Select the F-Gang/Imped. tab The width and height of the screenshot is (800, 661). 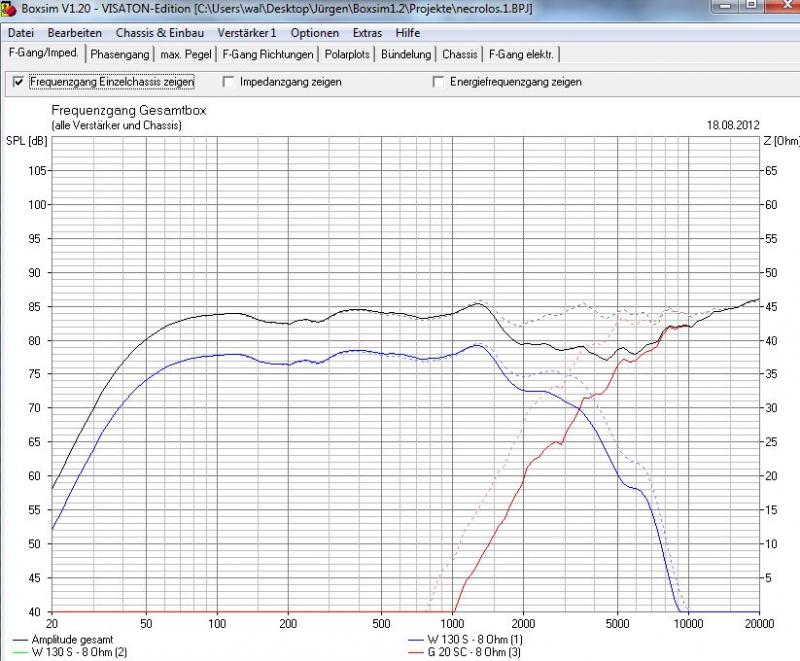[44, 53]
